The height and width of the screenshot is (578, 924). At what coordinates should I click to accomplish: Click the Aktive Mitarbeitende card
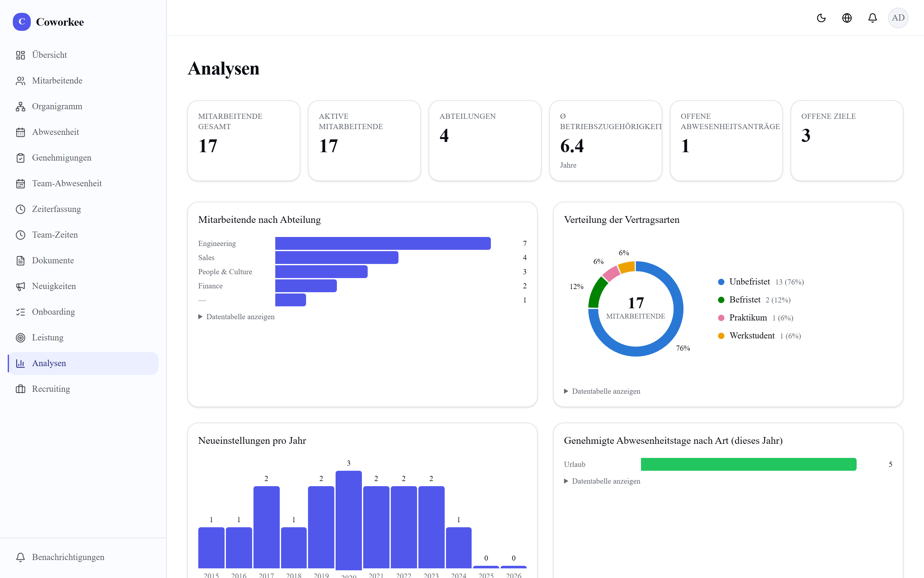364,141
